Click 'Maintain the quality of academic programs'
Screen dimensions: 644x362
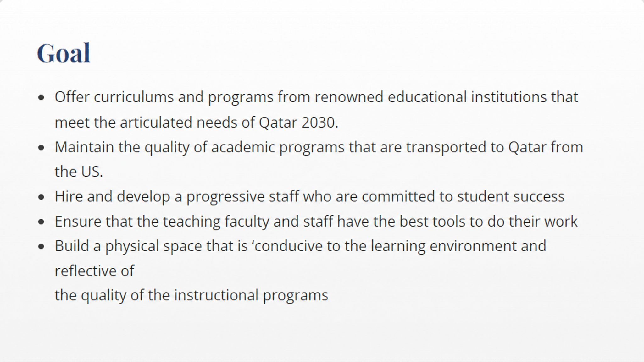pos(200,147)
